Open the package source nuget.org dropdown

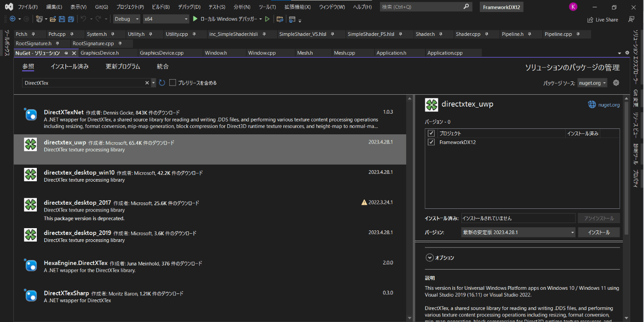click(593, 83)
